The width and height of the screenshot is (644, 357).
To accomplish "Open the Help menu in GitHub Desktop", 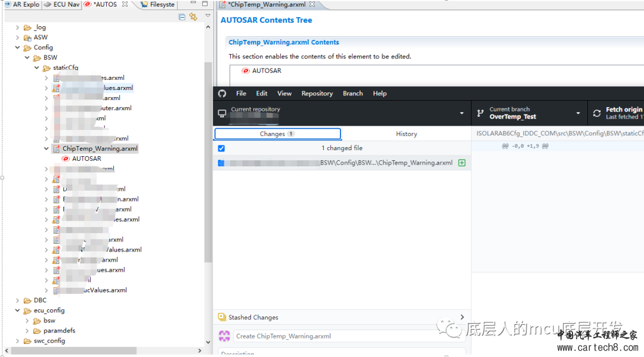I will coord(379,94).
